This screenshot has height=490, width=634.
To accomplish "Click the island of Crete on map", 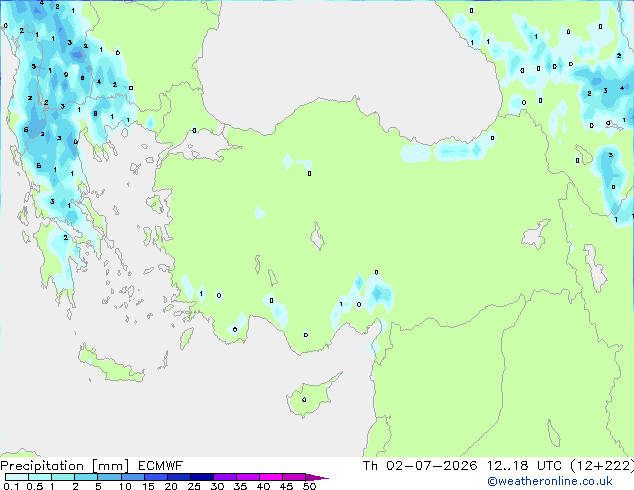I will coord(111,365).
